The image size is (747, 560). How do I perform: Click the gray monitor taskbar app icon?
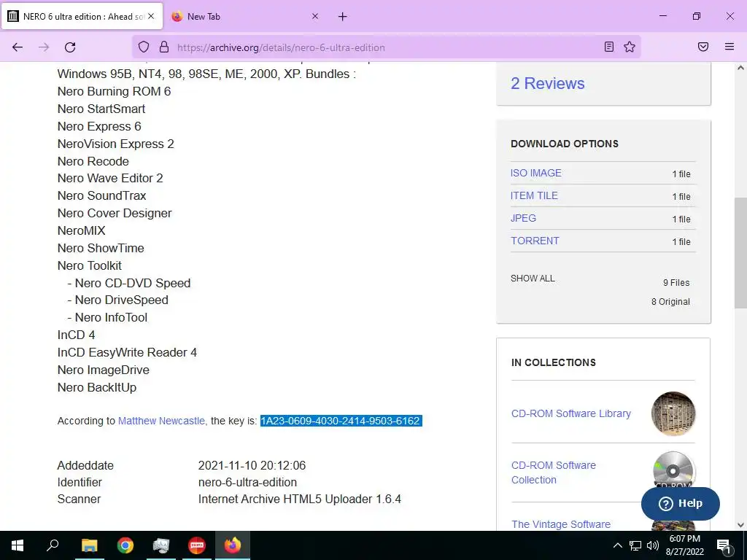(161, 545)
